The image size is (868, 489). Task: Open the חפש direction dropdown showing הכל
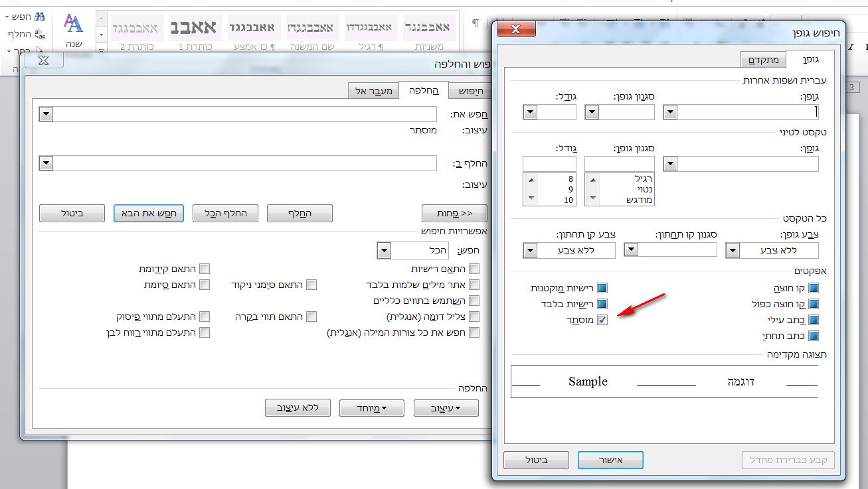click(x=384, y=250)
